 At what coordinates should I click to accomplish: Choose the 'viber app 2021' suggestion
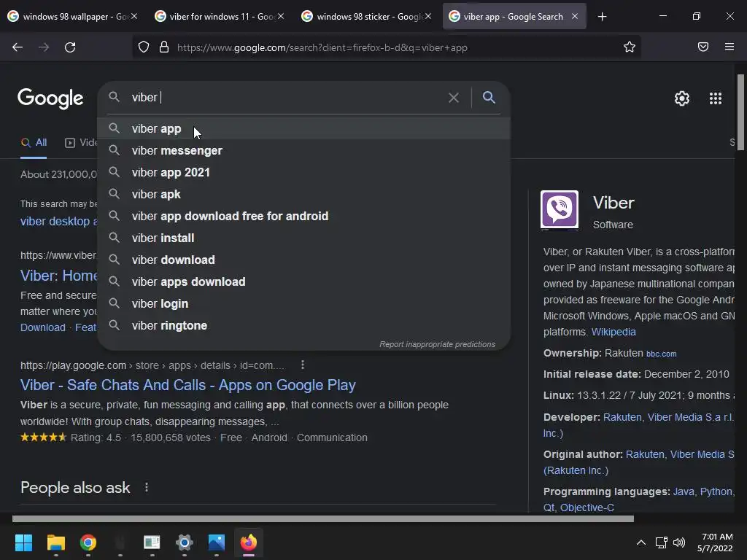pyautogui.click(x=304, y=172)
